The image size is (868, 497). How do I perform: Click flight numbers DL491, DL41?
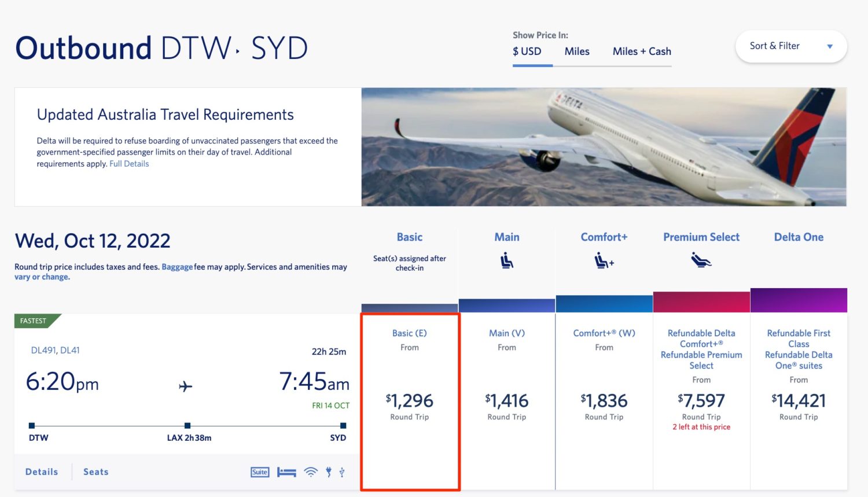tap(56, 350)
